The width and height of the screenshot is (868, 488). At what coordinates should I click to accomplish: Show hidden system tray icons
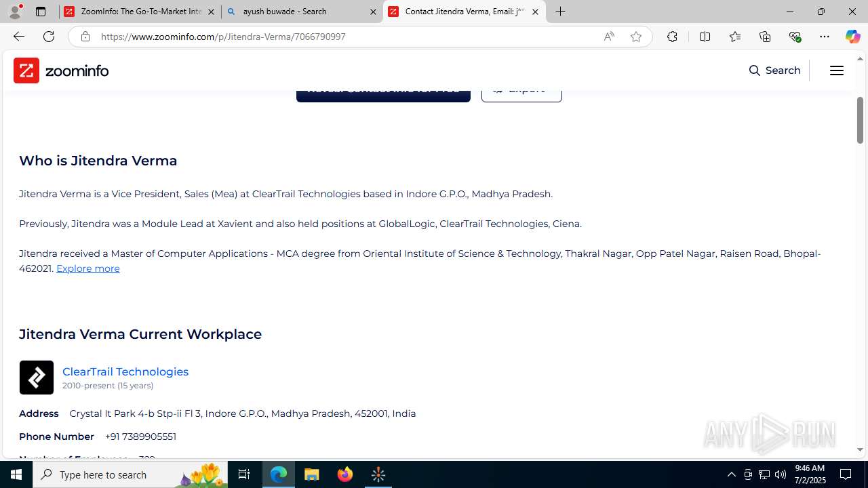coord(731,474)
